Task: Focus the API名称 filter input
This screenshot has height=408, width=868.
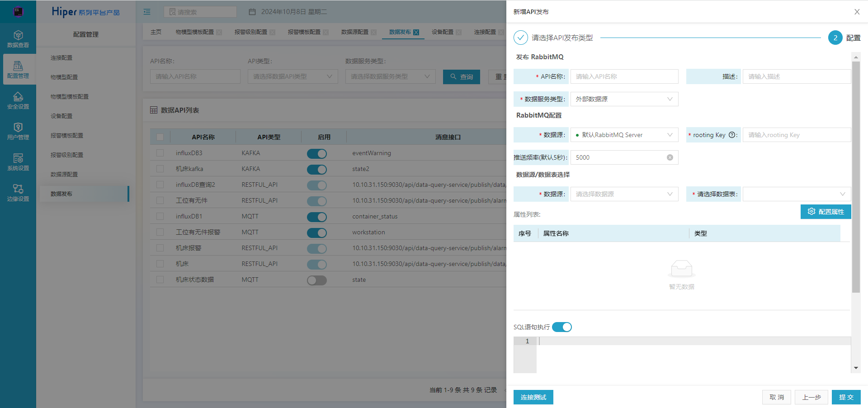Action: (195, 76)
